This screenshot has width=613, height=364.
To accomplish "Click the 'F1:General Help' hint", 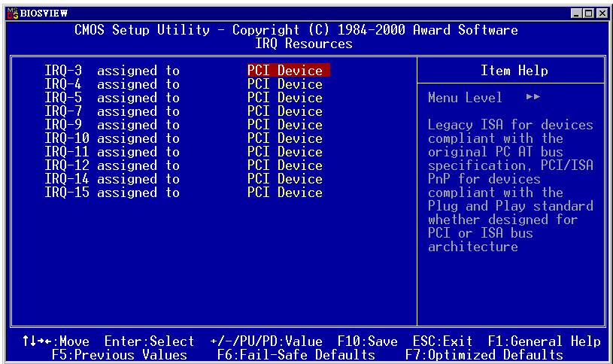I will tap(545, 341).
